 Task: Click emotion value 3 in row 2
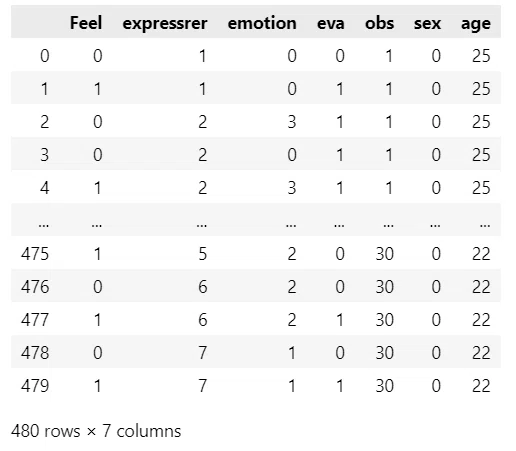[x=292, y=122]
